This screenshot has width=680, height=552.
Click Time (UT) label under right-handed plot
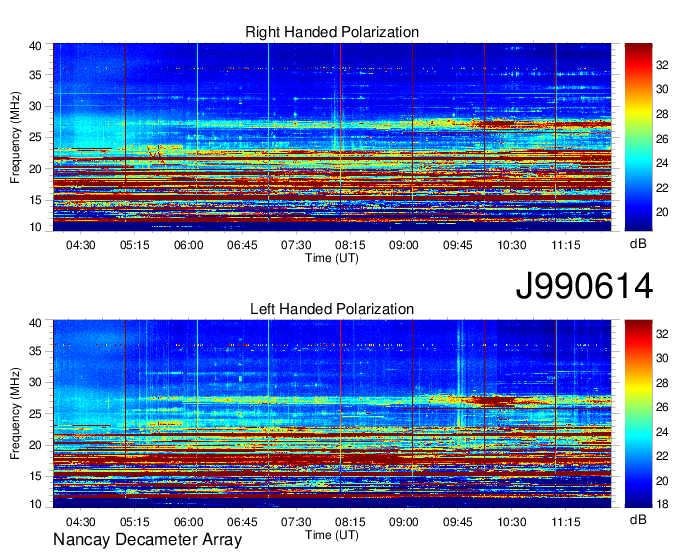pos(332,258)
